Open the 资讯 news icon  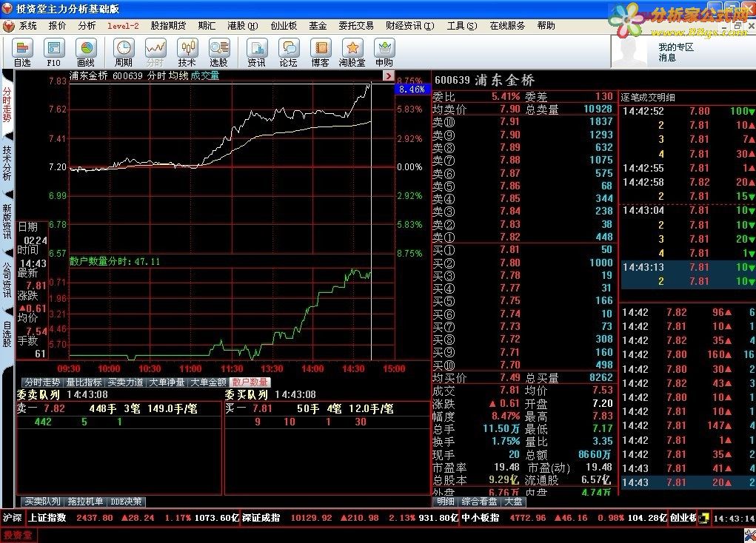[x=256, y=53]
